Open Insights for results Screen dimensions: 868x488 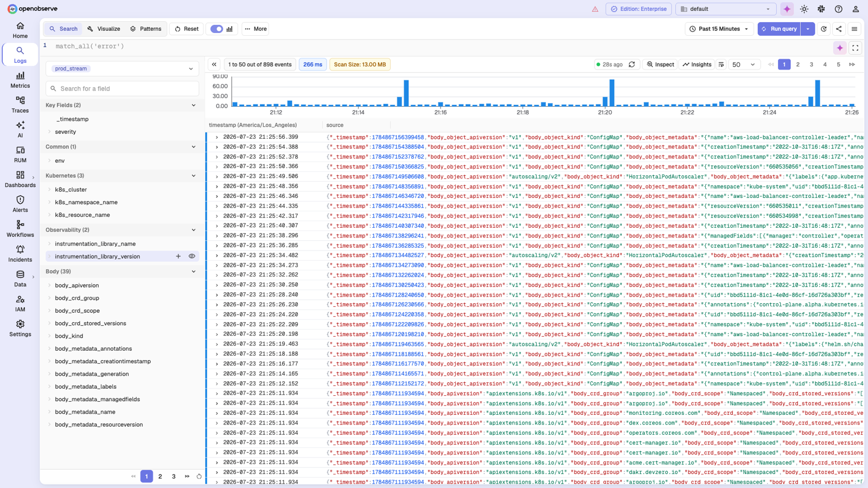coord(697,65)
